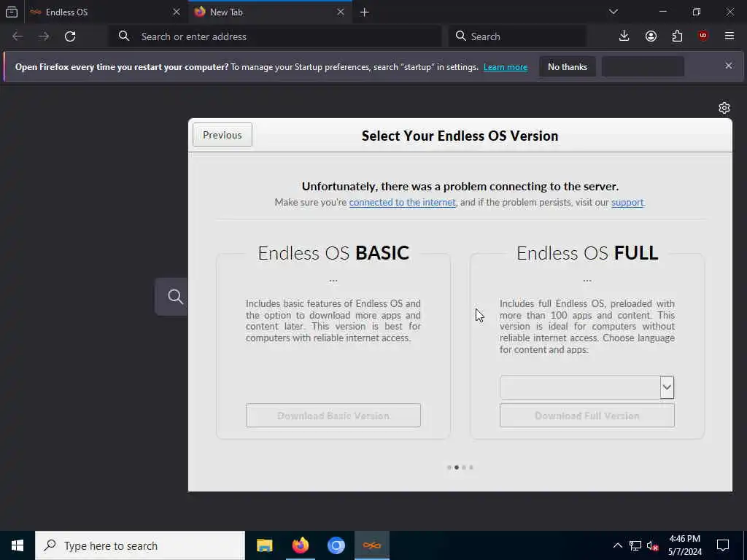Click the Search box in the toolbar

click(517, 36)
